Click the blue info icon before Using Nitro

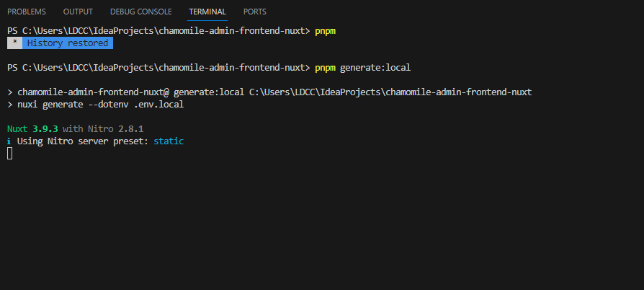coord(9,141)
